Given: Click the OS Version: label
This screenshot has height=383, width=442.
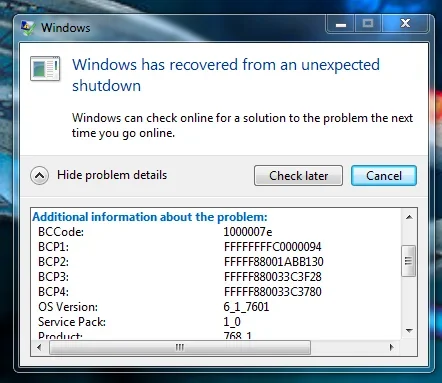Looking at the screenshot, I should coord(68,307).
